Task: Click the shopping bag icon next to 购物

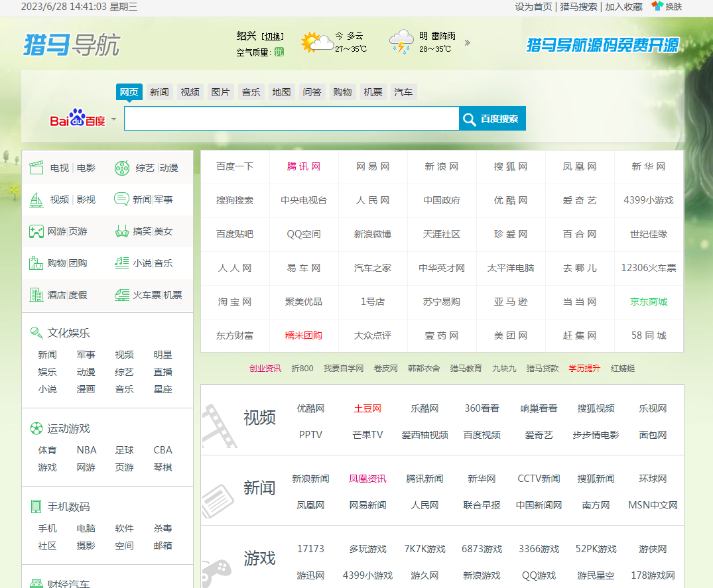Action: (x=36, y=263)
